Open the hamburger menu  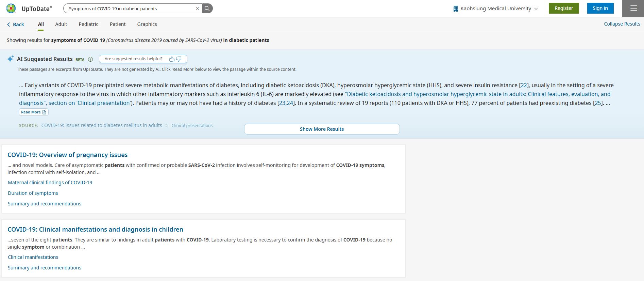(x=633, y=9)
